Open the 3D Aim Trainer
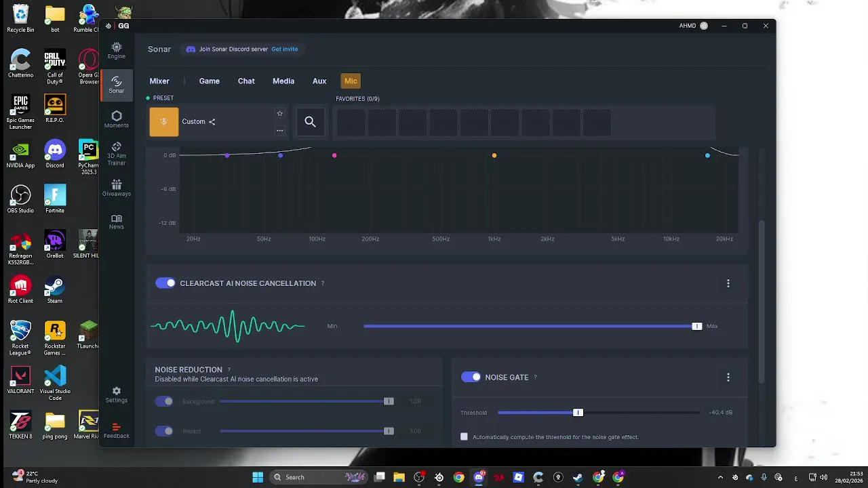868x488 pixels. (117, 154)
